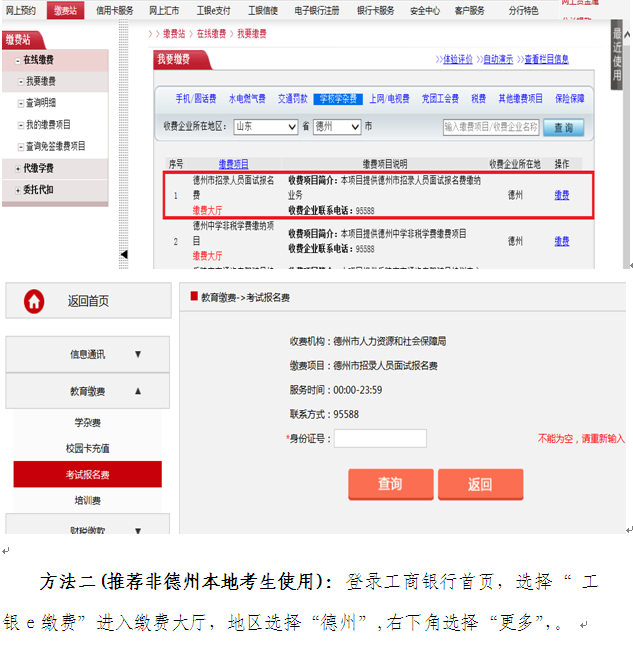This screenshot has width=633, height=654.
Task: Select the 税费 category tab
Action: (478, 99)
